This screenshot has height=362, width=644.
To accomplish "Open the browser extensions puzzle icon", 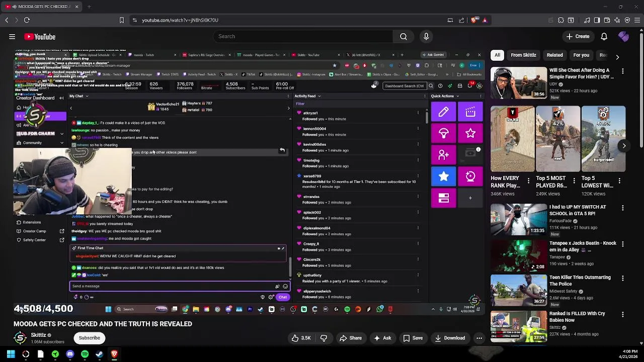I will pyautogui.click(x=561, y=20).
